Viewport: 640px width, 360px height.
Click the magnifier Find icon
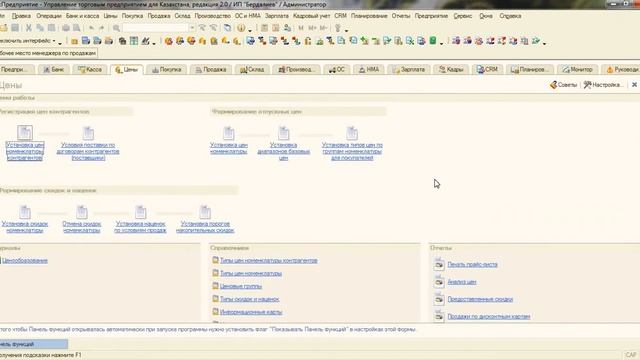pos(116,28)
